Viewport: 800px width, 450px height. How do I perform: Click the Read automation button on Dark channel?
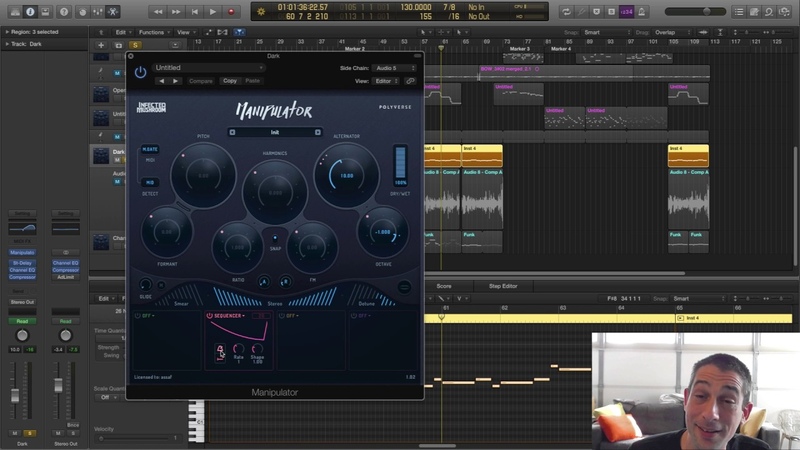click(22, 321)
